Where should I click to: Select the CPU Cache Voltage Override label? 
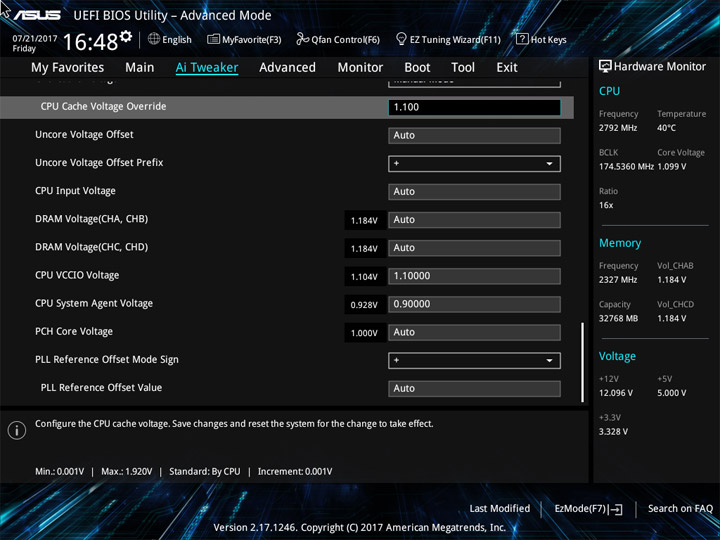point(103,107)
